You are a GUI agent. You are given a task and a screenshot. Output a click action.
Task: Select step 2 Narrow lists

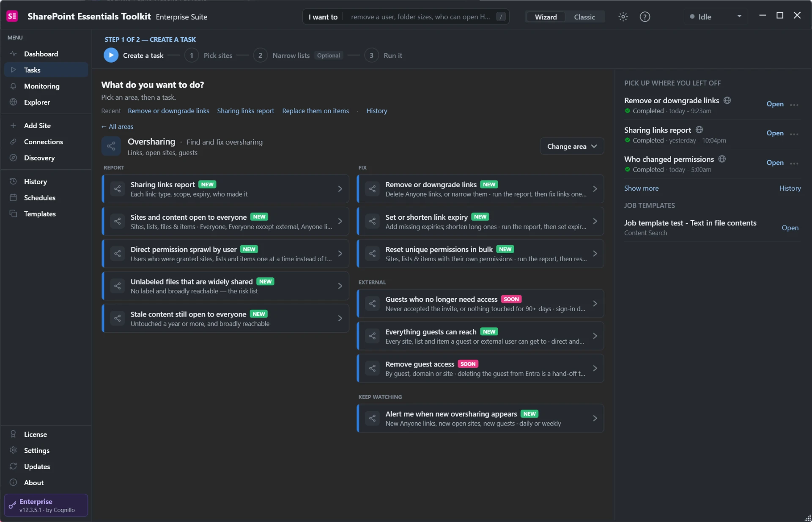click(x=281, y=55)
